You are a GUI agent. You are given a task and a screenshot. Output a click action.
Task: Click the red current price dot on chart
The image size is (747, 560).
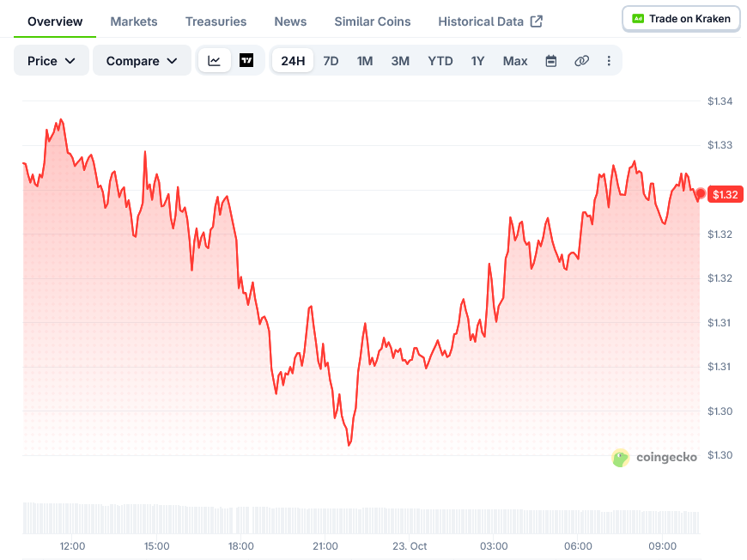[x=701, y=193]
